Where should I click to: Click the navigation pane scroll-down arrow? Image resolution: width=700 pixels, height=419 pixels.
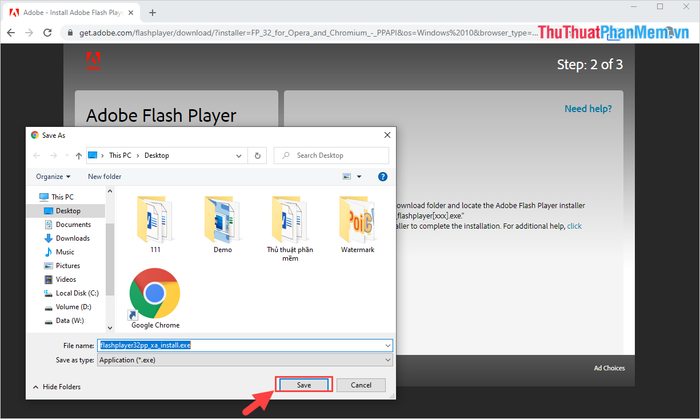click(x=110, y=328)
